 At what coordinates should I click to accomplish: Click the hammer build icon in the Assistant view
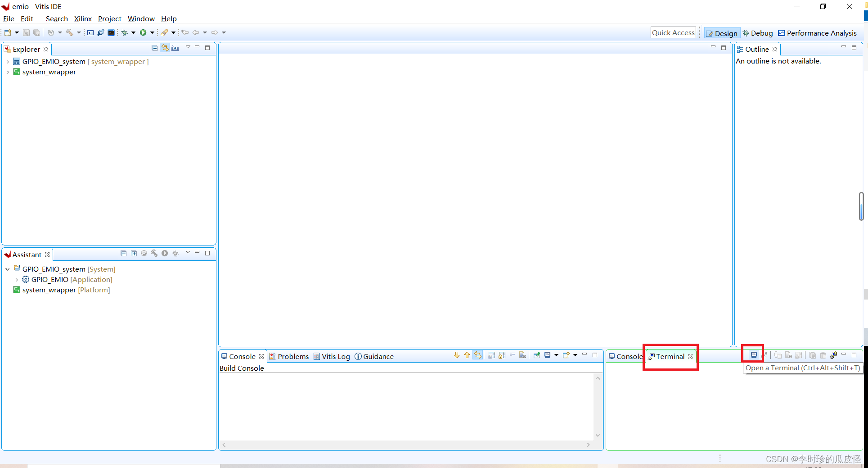pyautogui.click(x=154, y=254)
